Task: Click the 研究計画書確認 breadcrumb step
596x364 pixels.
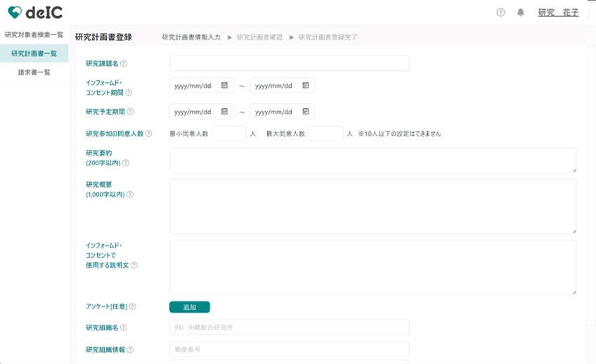Action: click(259, 37)
